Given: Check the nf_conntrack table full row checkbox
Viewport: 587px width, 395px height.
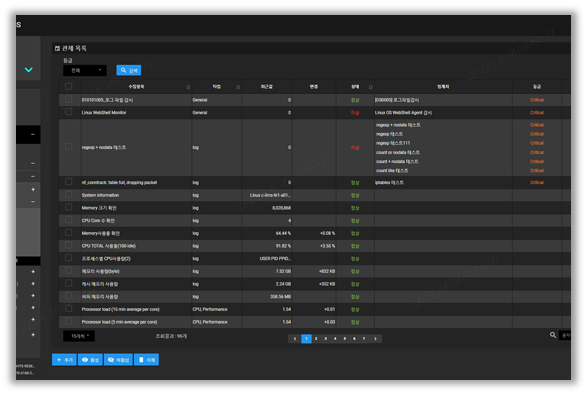Looking at the screenshot, I should click(69, 182).
